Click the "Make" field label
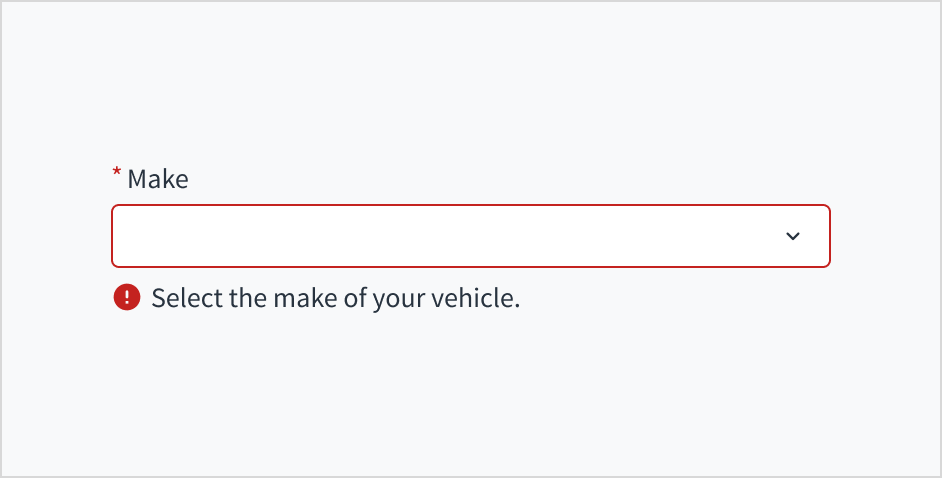The height and width of the screenshot is (478, 942). pos(157,179)
